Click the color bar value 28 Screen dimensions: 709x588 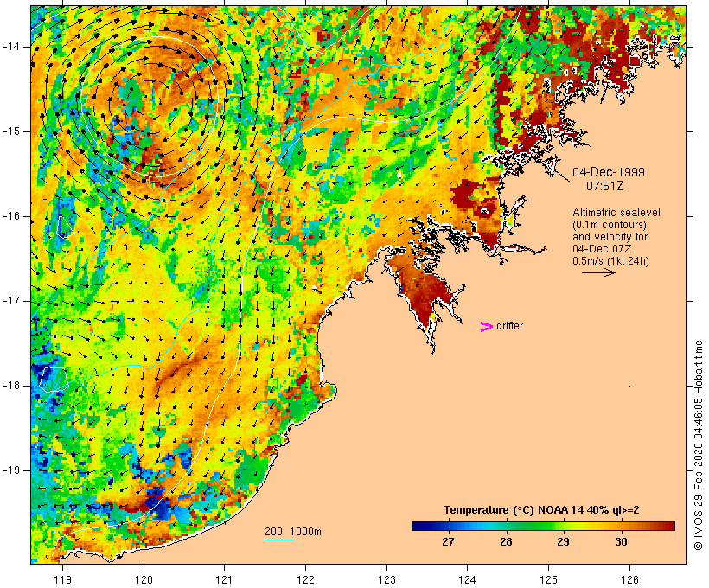(x=506, y=542)
